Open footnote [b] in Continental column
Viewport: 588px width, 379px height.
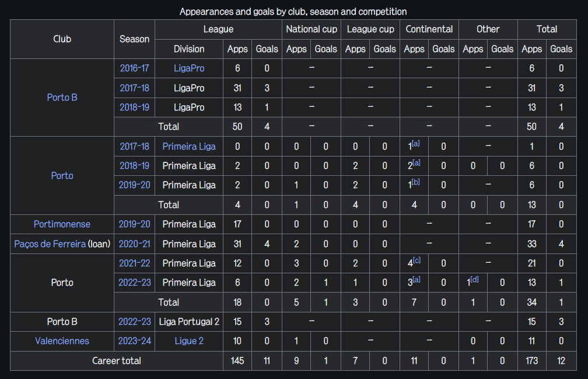tap(415, 182)
